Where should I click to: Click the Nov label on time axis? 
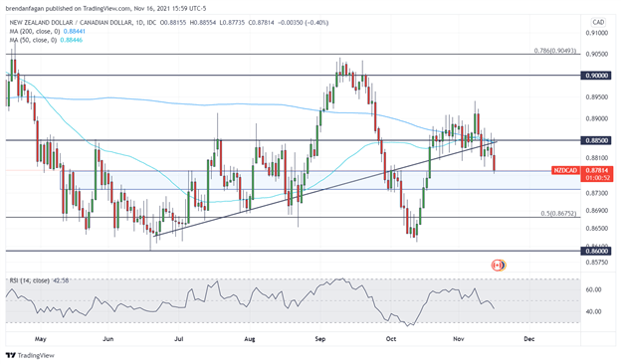[458, 339]
